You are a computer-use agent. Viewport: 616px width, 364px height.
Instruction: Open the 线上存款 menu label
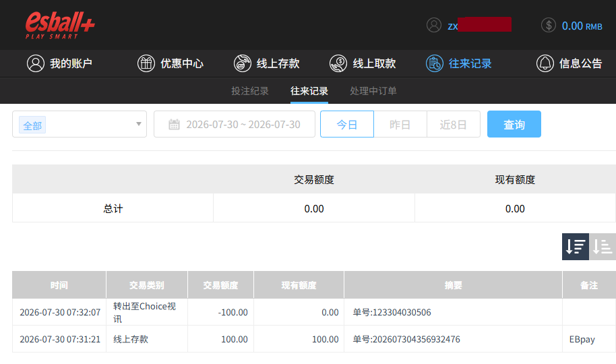click(278, 63)
